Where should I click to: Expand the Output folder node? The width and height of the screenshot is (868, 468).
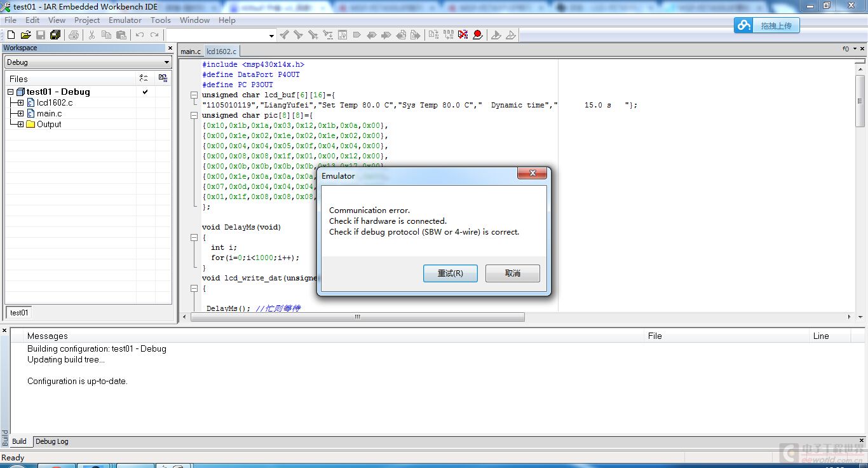(x=20, y=124)
